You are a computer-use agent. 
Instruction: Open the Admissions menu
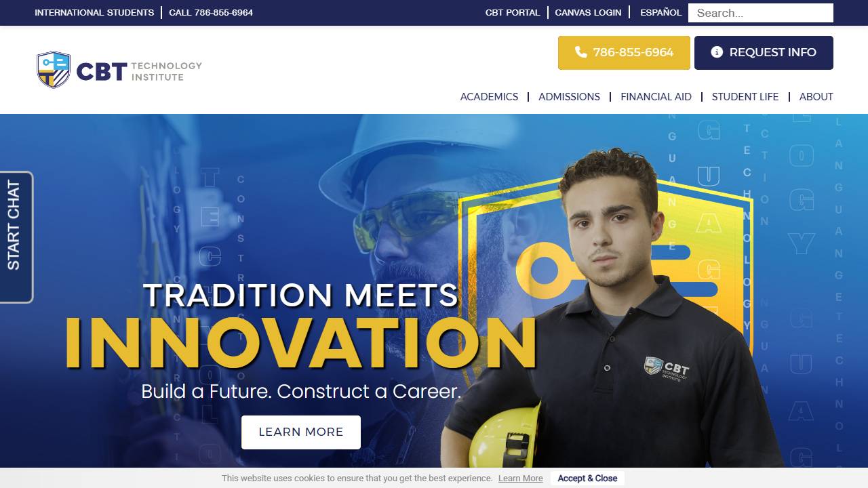(x=569, y=97)
